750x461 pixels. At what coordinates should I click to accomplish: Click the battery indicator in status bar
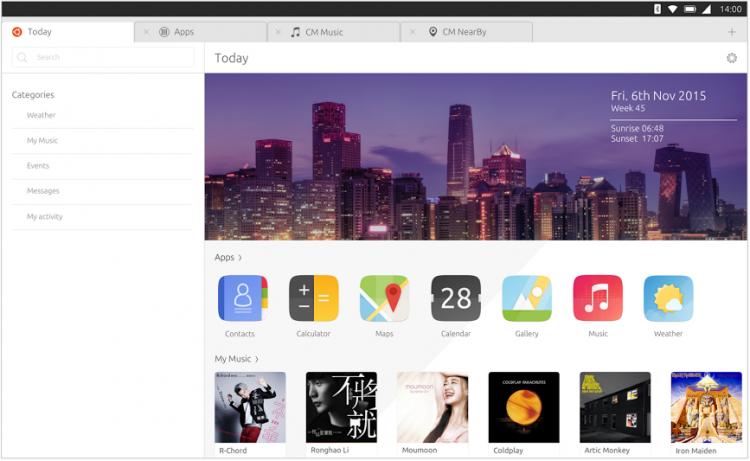[690, 8]
